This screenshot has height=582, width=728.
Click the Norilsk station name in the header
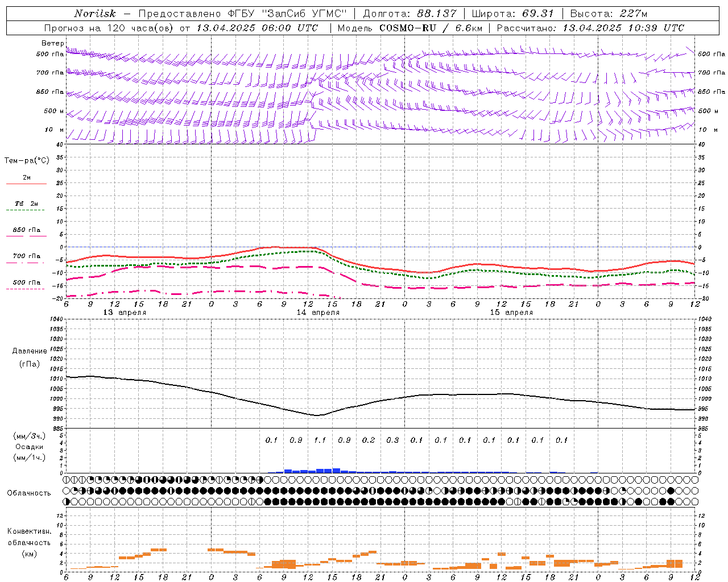coord(94,14)
